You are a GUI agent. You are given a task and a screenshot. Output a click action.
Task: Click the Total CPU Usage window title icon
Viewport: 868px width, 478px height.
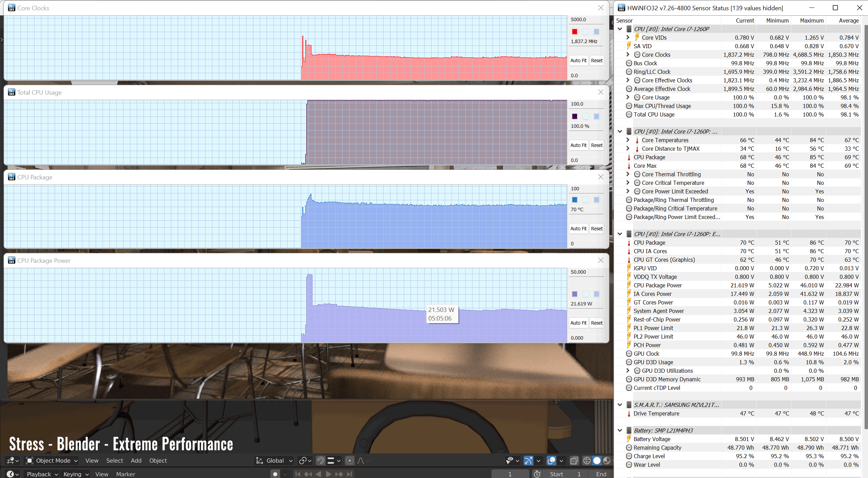point(11,92)
